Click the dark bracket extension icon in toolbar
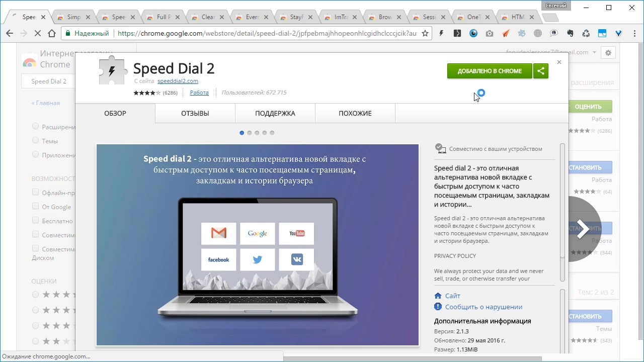 coord(457,34)
